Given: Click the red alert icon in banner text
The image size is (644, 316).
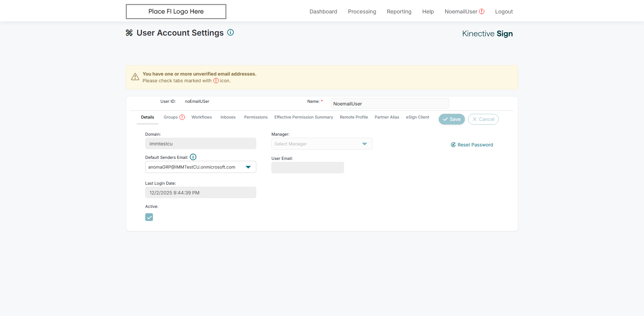Looking at the screenshot, I should tap(216, 81).
